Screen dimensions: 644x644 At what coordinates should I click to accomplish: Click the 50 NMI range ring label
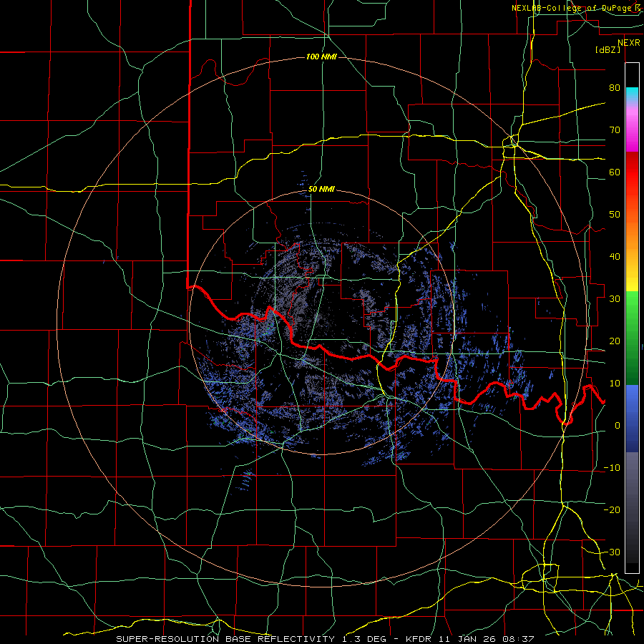[x=321, y=190]
